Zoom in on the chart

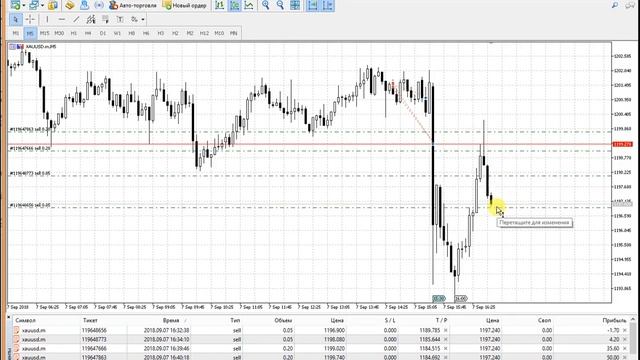266,5
